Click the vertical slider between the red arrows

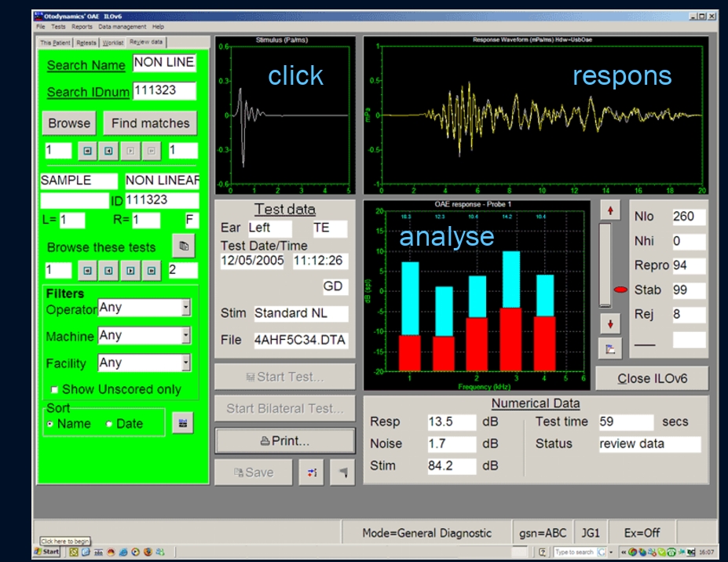click(x=605, y=265)
